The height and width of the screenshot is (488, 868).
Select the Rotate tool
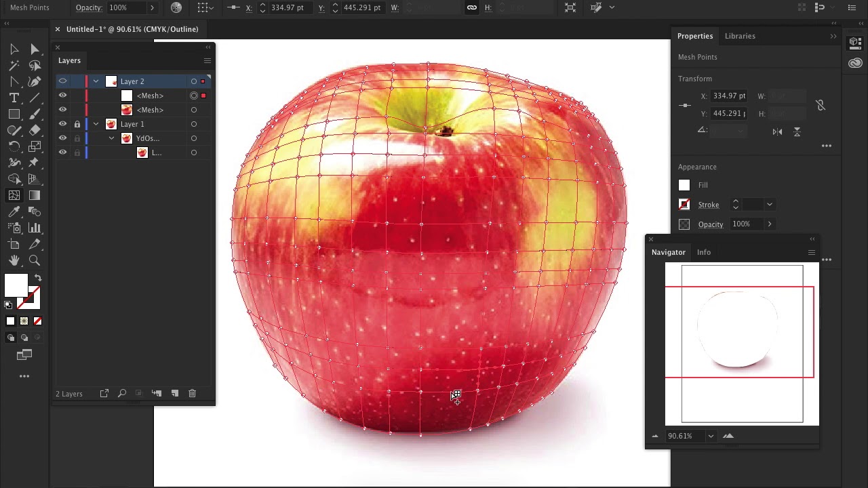pos(14,146)
